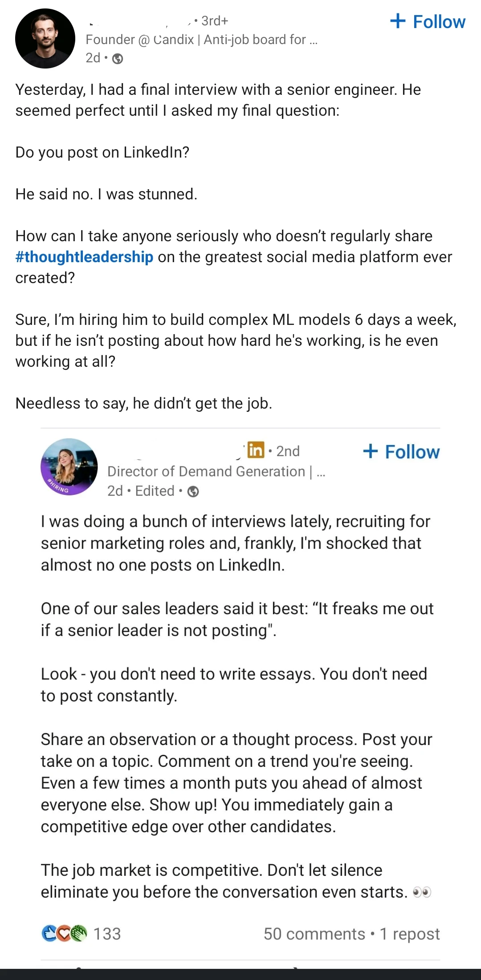Image resolution: width=481 pixels, height=980 pixels.
Task: Open the #thoughtleadership hashtag
Action: click(x=83, y=257)
